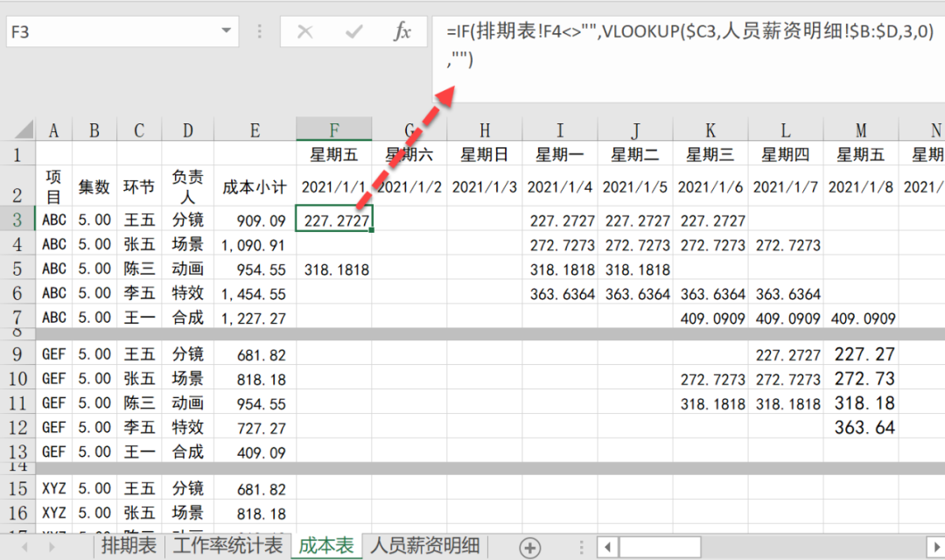Select column K header
Viewport: 945px width, 560px height.
coord(710,130)
